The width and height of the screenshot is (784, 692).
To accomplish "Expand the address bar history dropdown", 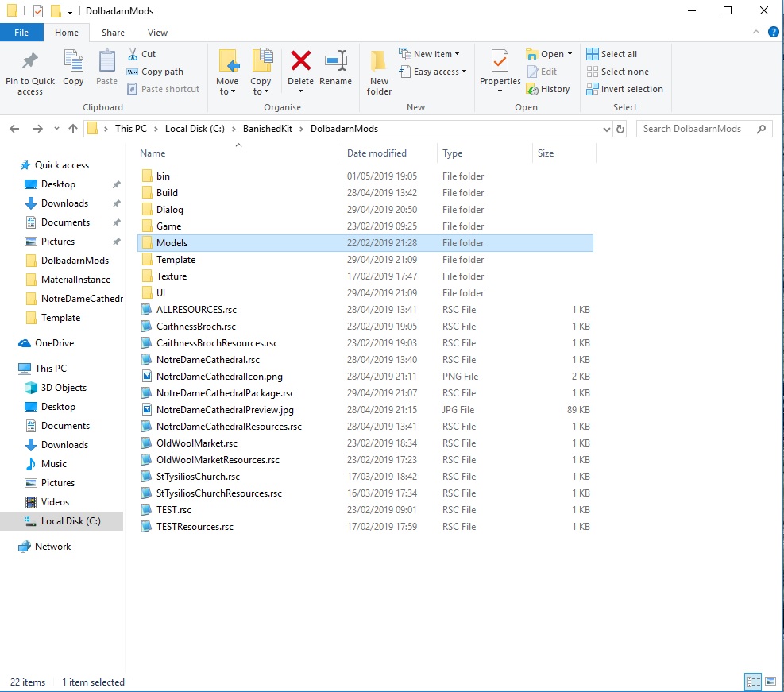I will (607, 129).
